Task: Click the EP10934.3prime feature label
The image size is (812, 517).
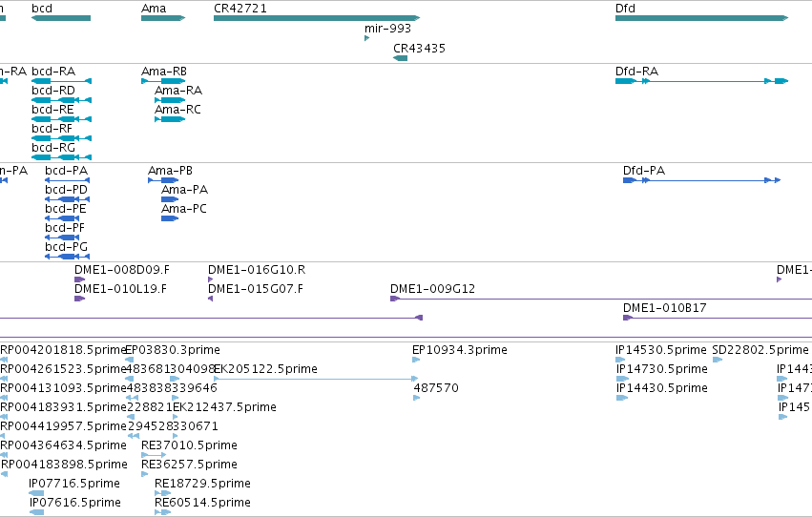Action: tap(460, 350)
